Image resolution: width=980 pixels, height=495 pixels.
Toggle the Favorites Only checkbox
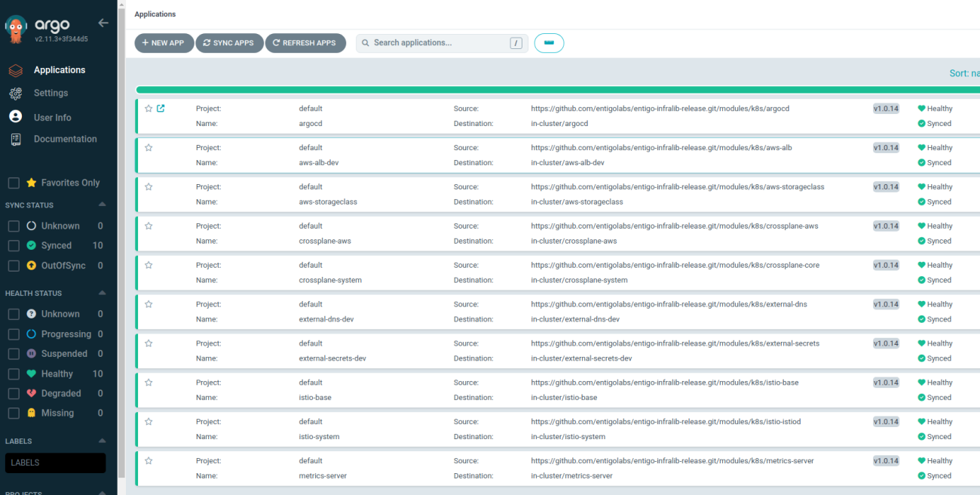point(14,183)
